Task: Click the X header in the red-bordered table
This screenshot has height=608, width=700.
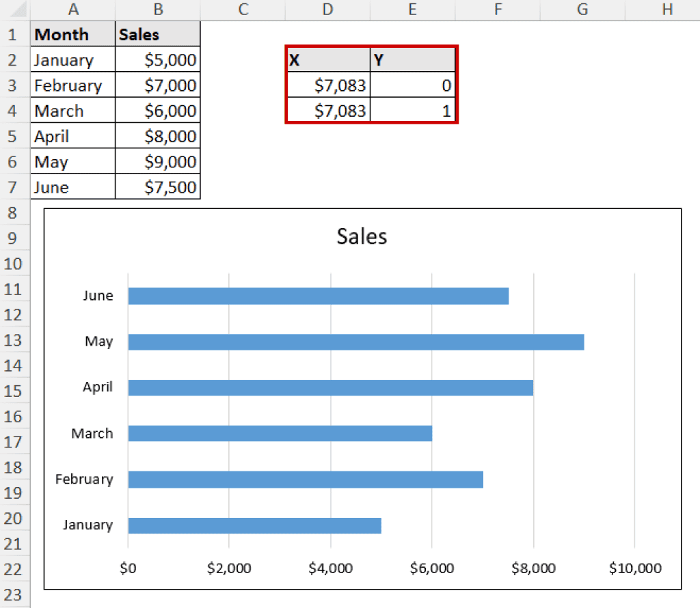Action: coord(327,59)
